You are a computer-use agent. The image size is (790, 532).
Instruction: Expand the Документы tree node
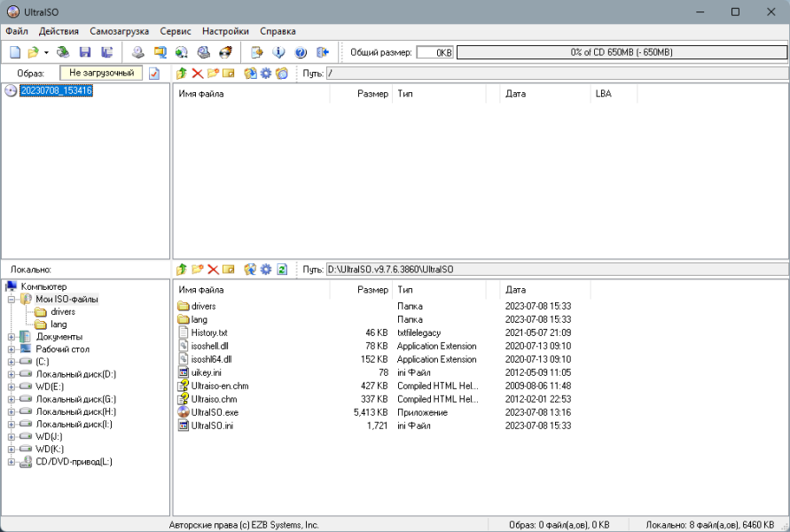(x=12, y=337)
